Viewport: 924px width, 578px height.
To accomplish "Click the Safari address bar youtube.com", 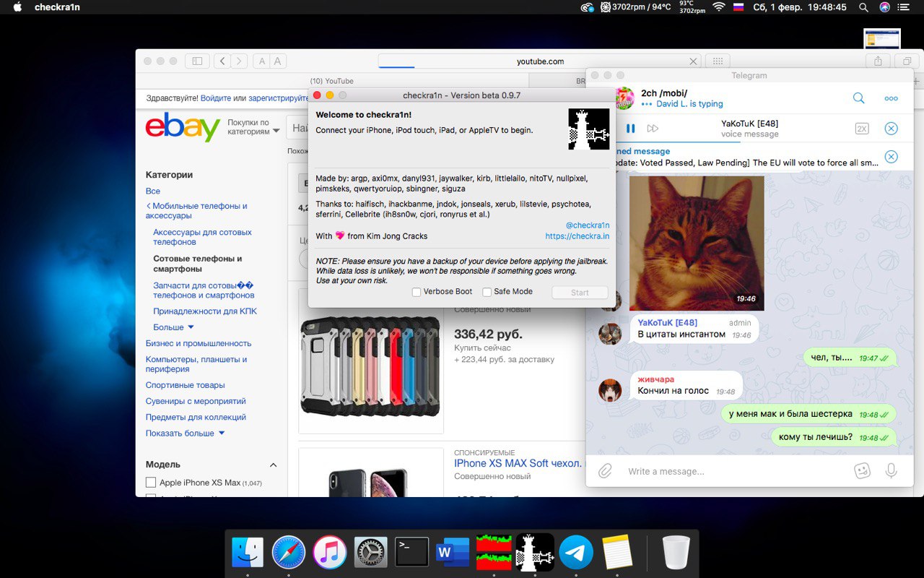I will pyautogui.click(x=540, y=61).
